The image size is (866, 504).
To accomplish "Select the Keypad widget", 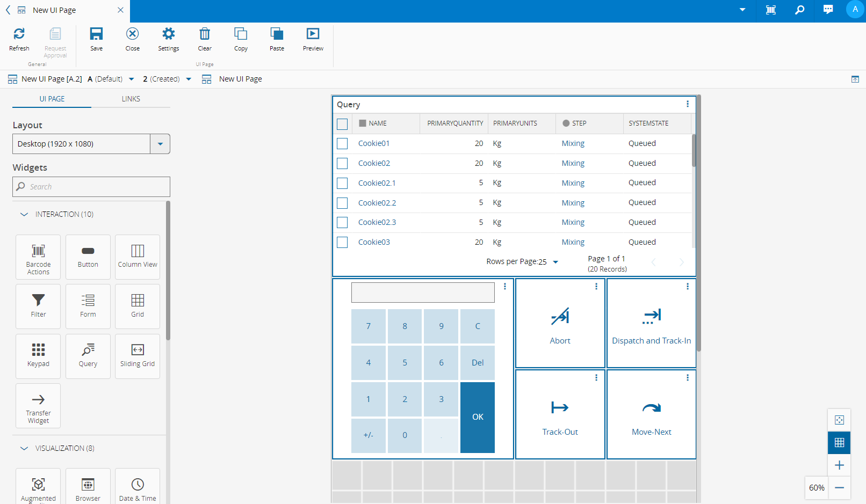I will (x=38, y=356).
